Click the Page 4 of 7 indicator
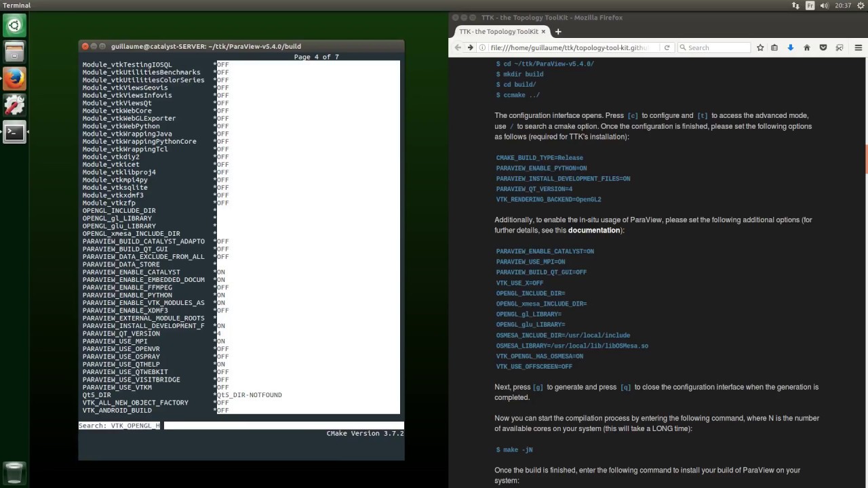 (x=316, y=57)
